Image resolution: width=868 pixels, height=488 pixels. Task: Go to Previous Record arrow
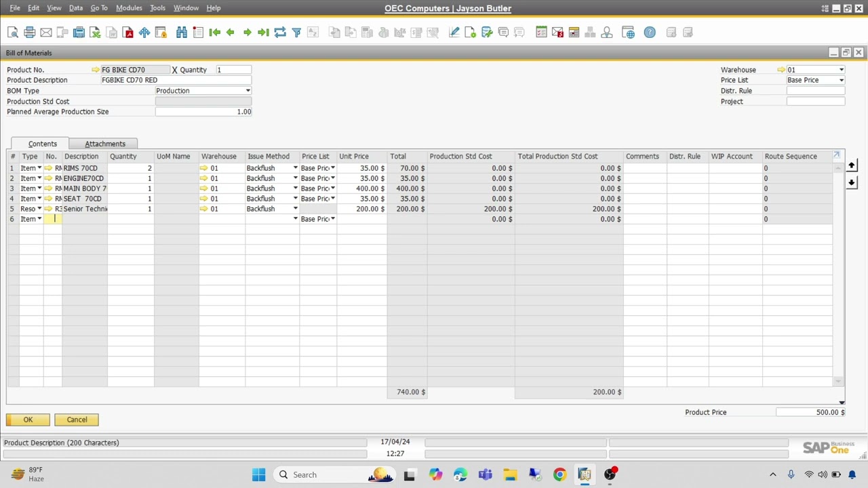(x=231, y=33)
